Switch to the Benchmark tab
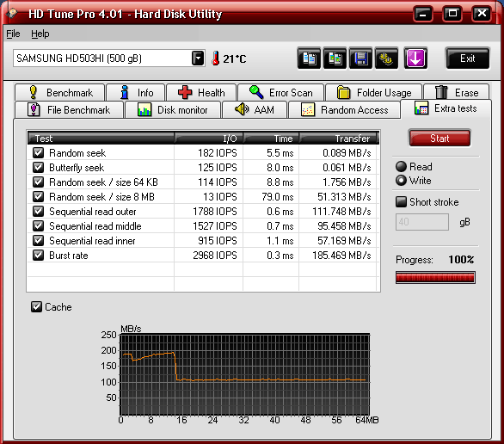The width and height of the screenshot is (504, 444). pyautogui.click(x=60, y=92)
